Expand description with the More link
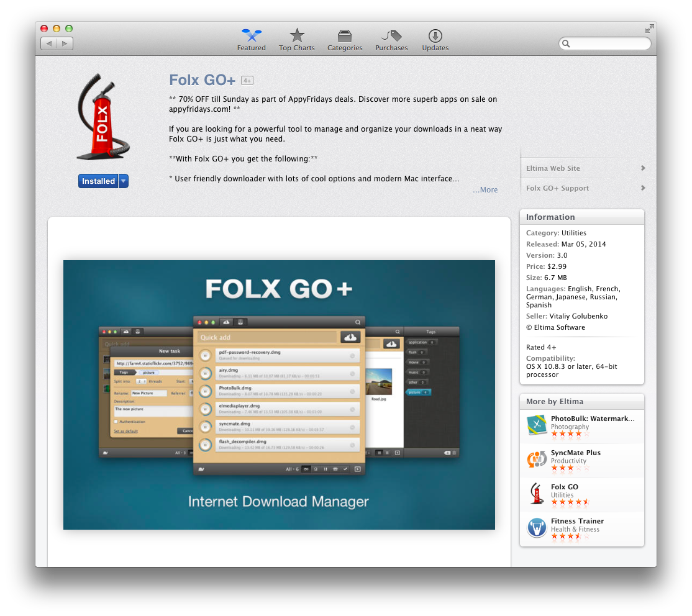 point(485,190)
